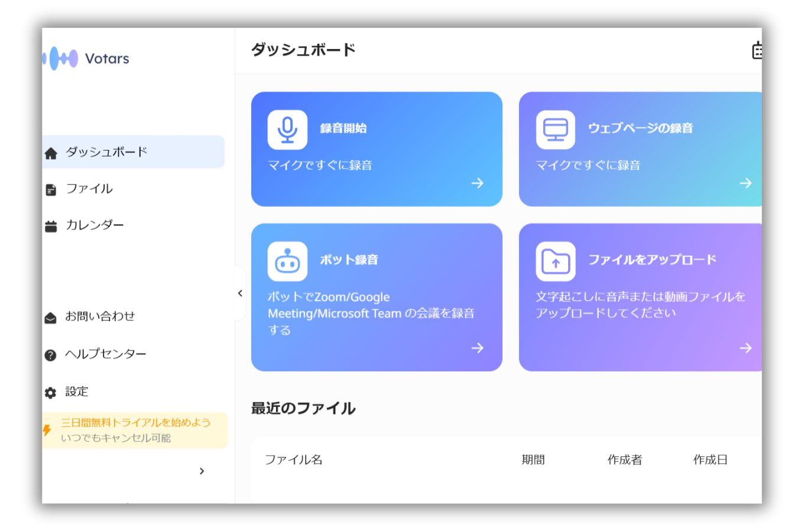Sort by the 作成日 column header
The height and width of the screenshot is (532, 804).
(711, 460)
